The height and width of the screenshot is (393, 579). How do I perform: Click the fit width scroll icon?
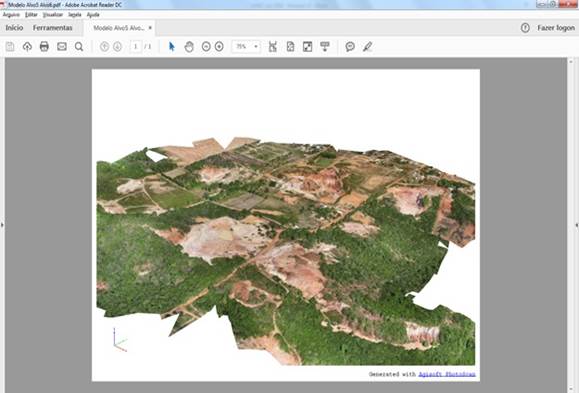pyautogui.click(x=273, y=47)
